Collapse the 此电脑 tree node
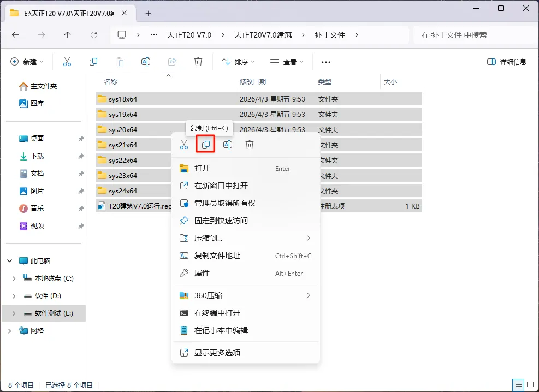The height and width of the screenshot is (392, 539). pos(10,261)
